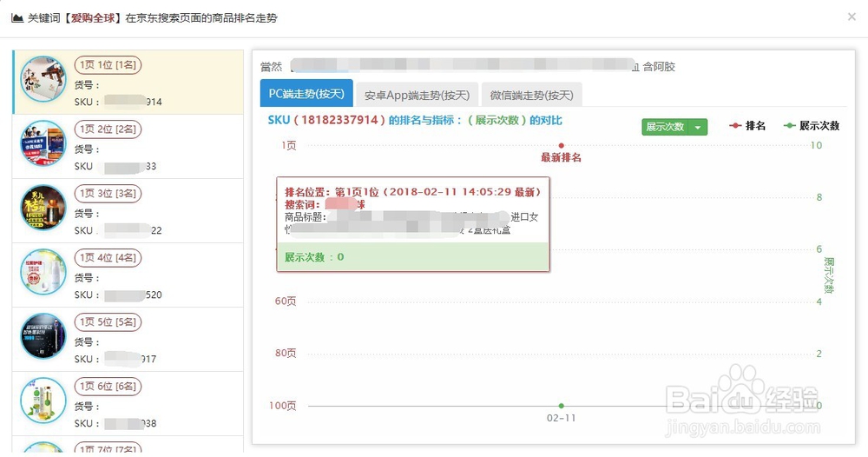Select the 1页 3位 product thumbnail

[43, 208]
